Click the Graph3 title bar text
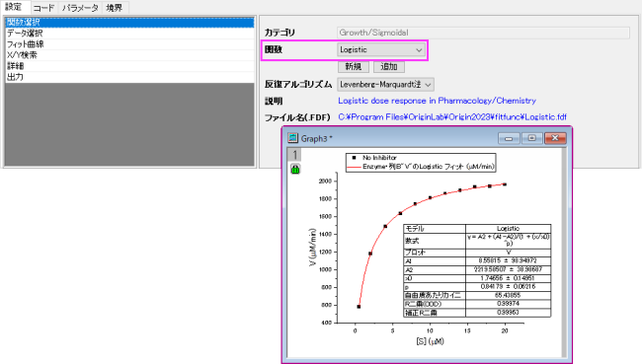642x364 pixels. [316, 139]
